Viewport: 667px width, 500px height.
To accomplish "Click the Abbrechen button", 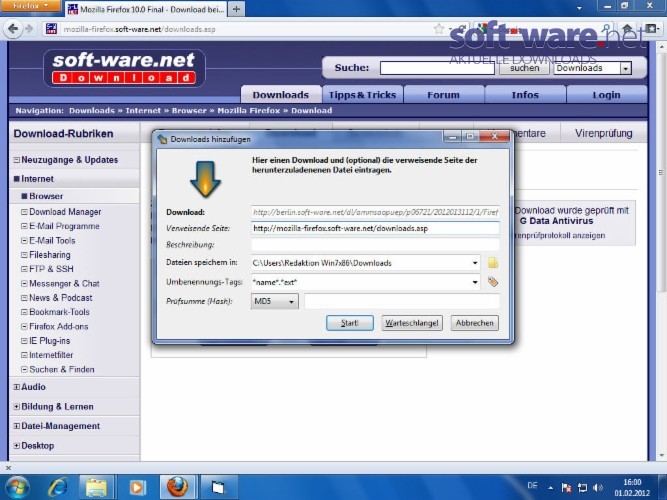I will (474, 323).
